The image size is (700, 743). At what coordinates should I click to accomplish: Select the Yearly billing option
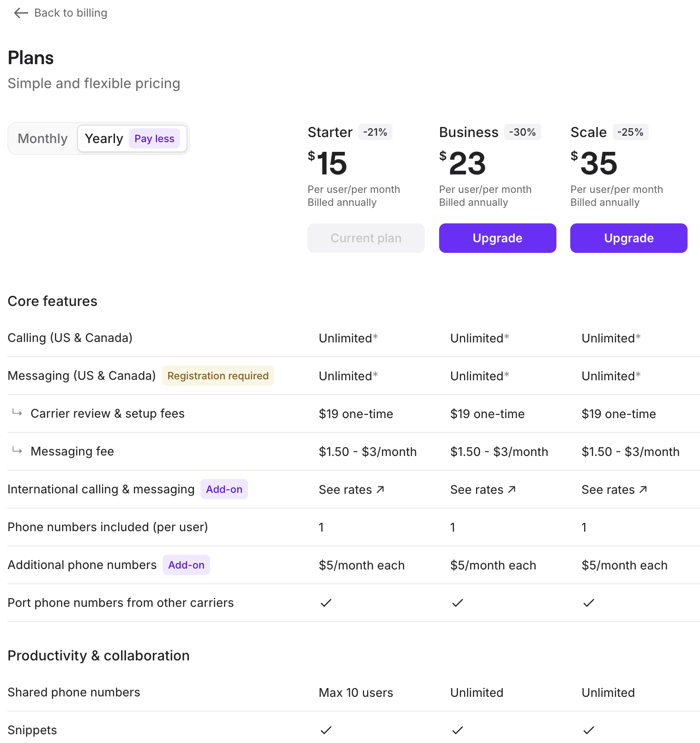click(x=104, y=138)
